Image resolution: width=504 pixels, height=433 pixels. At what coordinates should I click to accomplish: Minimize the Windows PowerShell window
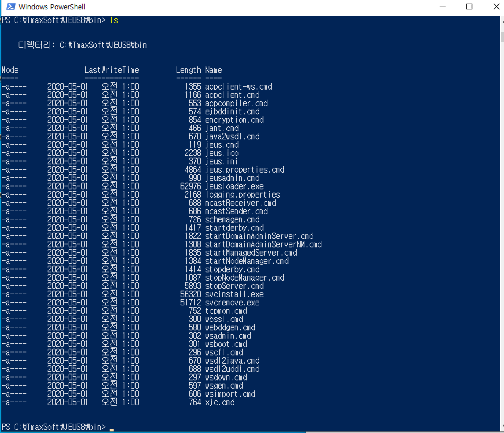tap(442, 7)
